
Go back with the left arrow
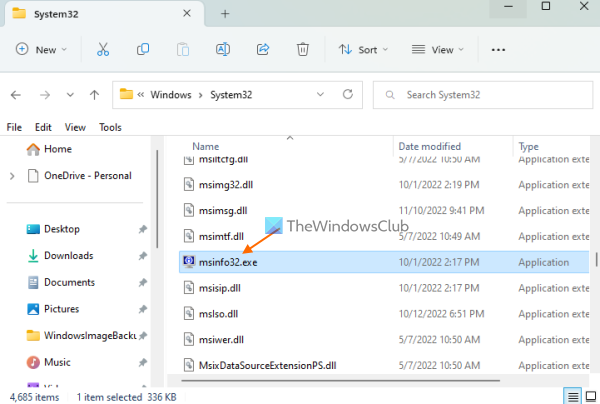tap(16, 94)
